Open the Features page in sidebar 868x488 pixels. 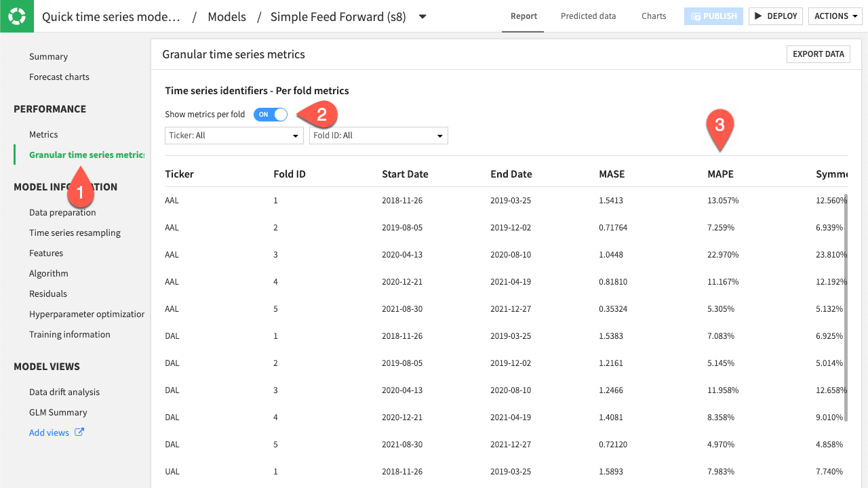pos(46,253)
